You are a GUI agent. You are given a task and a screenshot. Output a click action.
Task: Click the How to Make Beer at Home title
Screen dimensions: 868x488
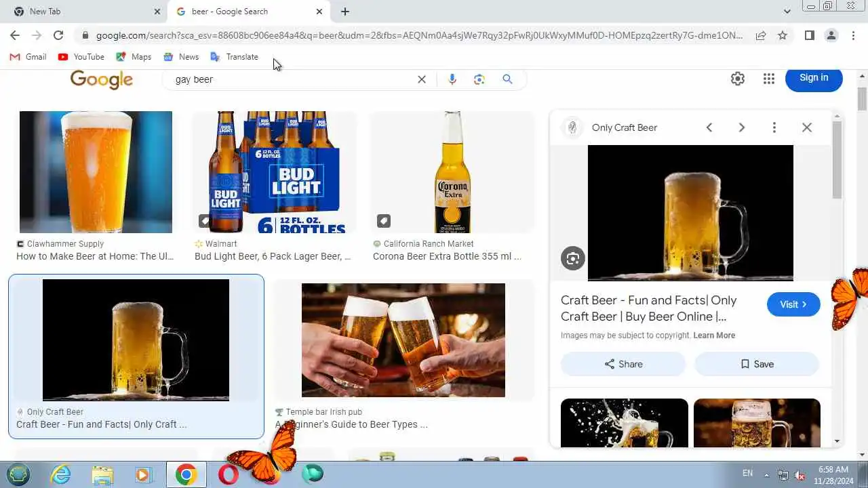(x=95, y=256)
